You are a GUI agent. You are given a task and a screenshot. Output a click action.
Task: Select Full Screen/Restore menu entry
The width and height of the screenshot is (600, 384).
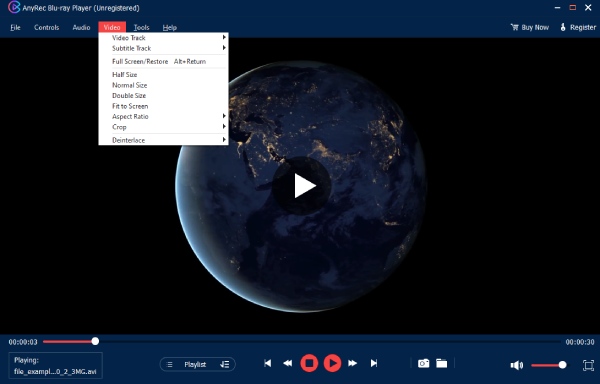click(163, 61)
